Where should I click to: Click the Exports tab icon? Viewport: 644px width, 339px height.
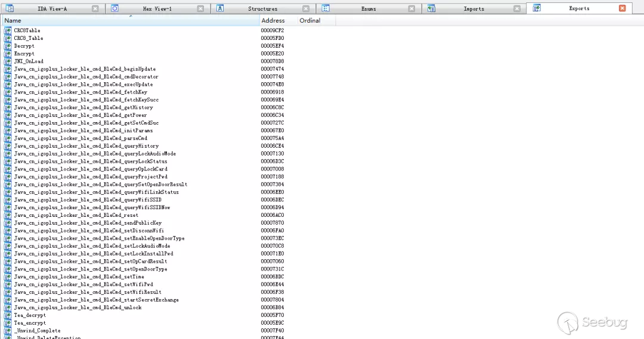[x=537, y=8]
